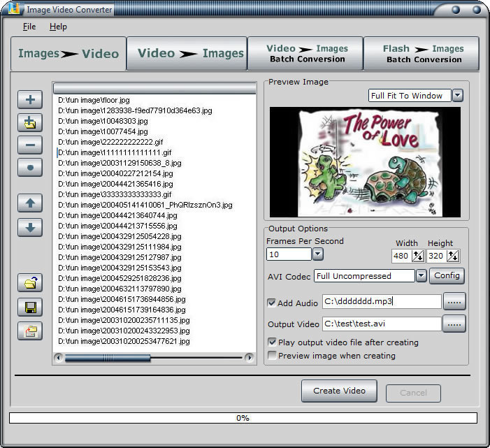This screenshot has height=448, width=490.
Task: Click the last round title bar window button
Action: pos(477,10)
